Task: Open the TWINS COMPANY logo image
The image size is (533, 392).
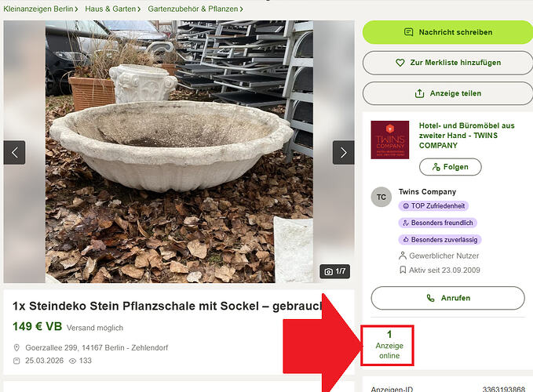Action: pyautogui.click(x=390, y=140)
